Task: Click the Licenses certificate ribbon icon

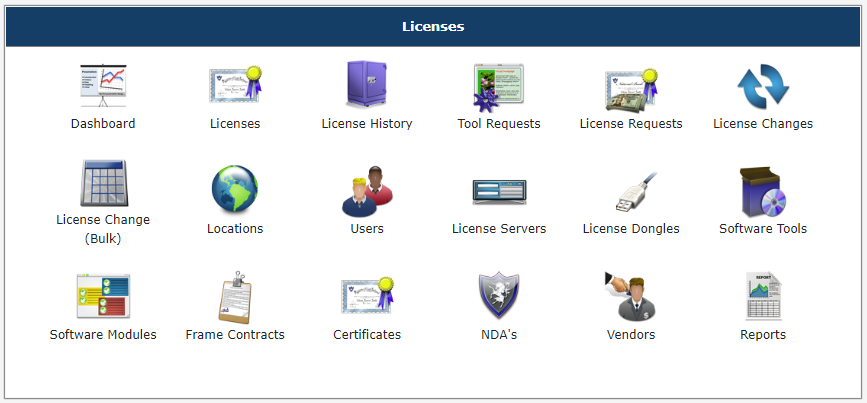Action: pos(235,85)
